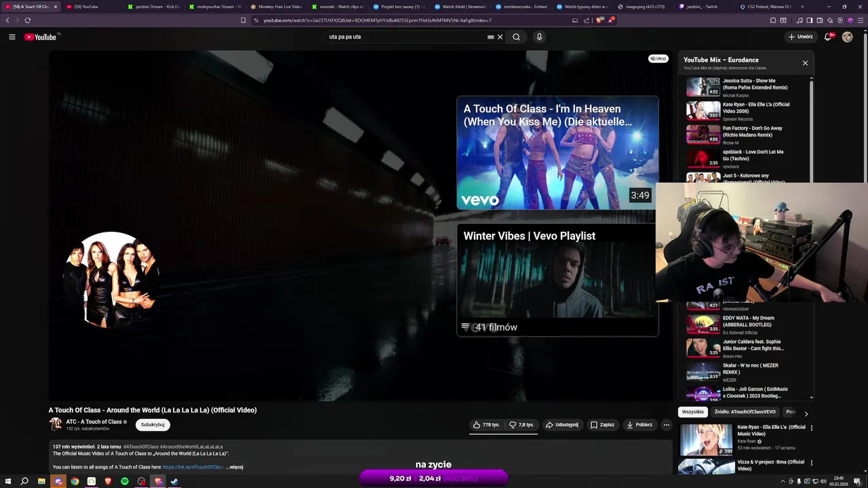The width and height of the screenshot is (868, 488).
Task: Open the YouTube notifications bell
Action: 828,37
